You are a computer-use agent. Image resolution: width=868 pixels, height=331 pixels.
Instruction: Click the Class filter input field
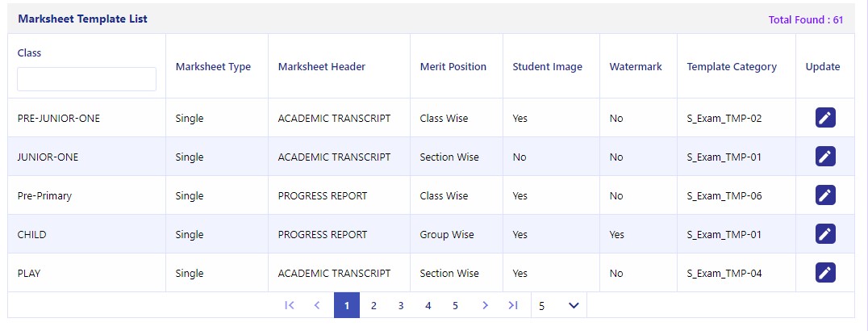(86, 79)
